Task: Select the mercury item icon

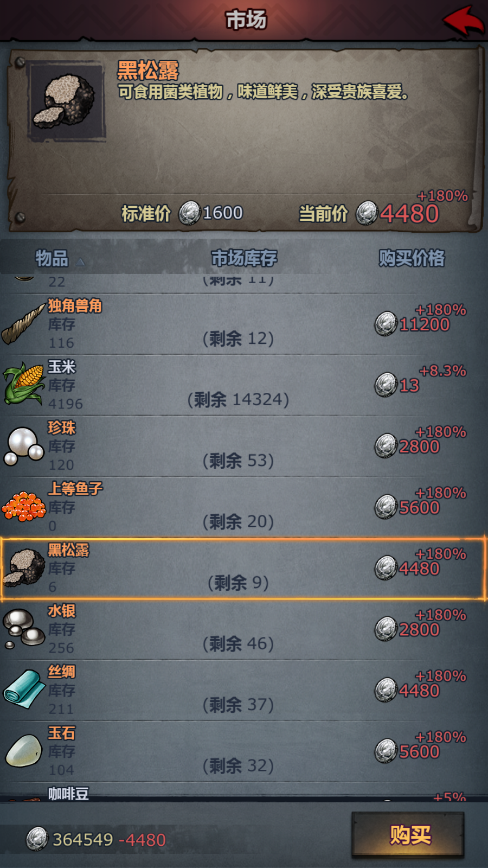Action: point(24,629)
